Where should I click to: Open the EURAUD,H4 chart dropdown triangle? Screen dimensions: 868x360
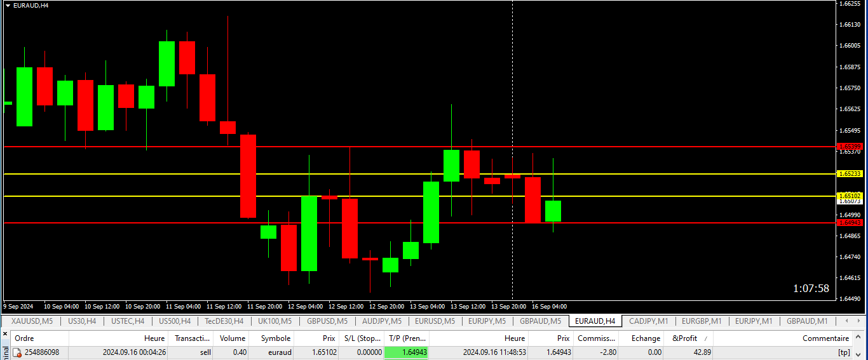[7, 5]
